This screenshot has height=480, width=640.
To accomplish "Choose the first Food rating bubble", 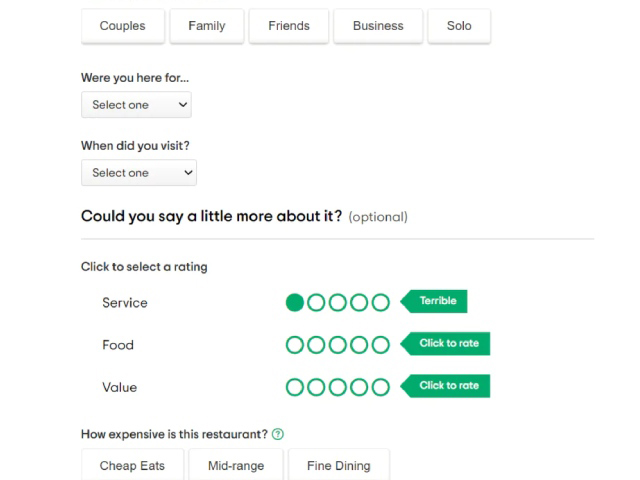I will tap(295, 345).
